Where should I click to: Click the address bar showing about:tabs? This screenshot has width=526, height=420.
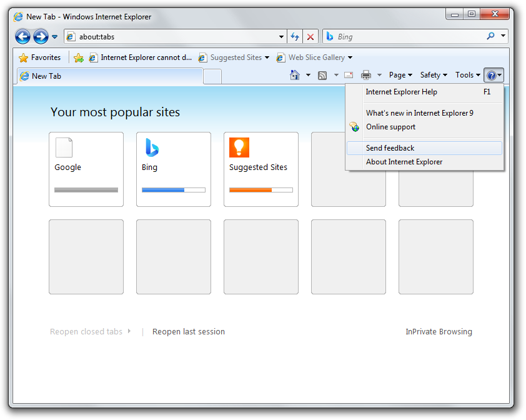pyautogui.click(x=175, y=37)
